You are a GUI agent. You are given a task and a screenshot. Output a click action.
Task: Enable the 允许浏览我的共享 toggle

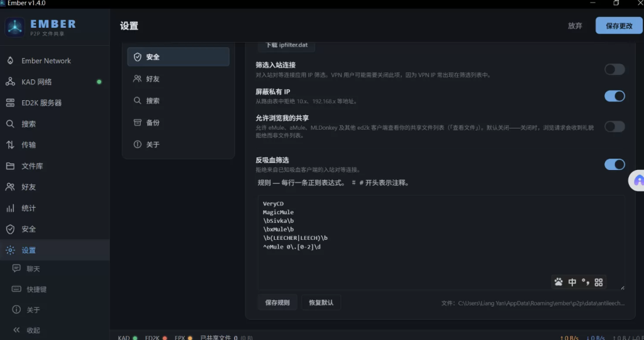coord(614,127)
